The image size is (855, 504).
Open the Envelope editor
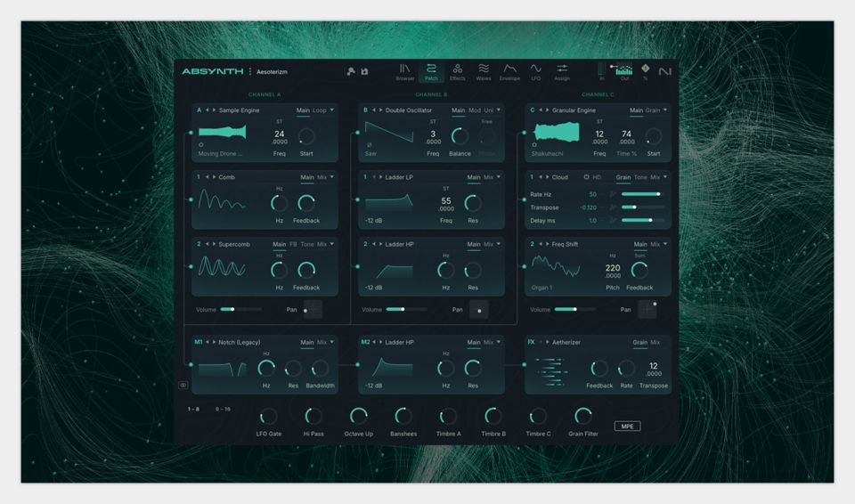point(509,71)
